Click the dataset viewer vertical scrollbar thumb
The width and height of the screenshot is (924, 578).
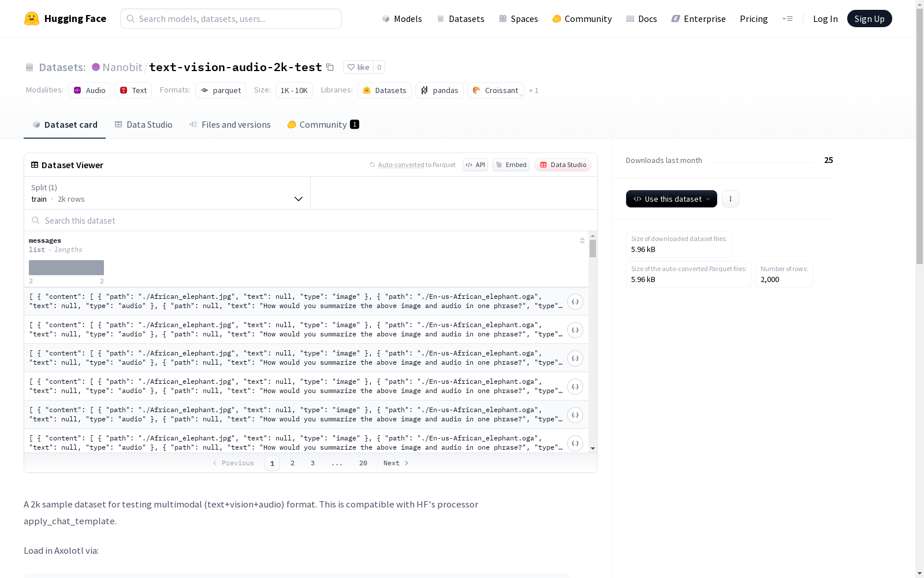(x=593, y=249)
